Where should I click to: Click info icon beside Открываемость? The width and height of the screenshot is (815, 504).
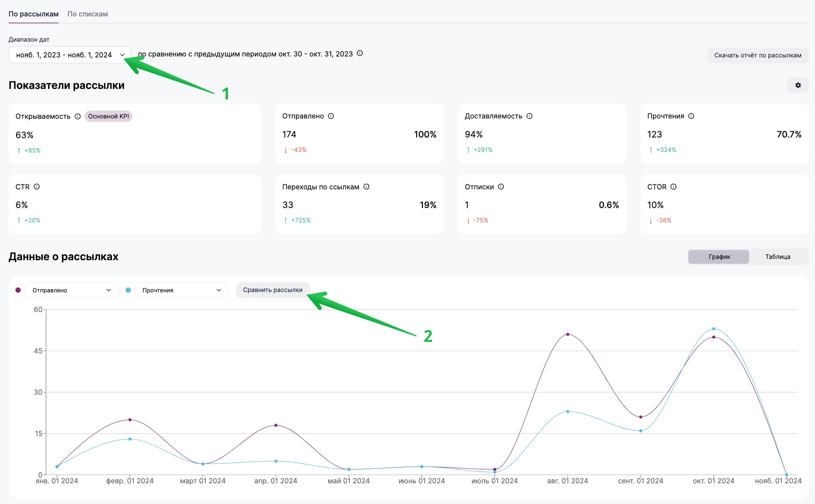pyautogui.click(x=78, y=116)
